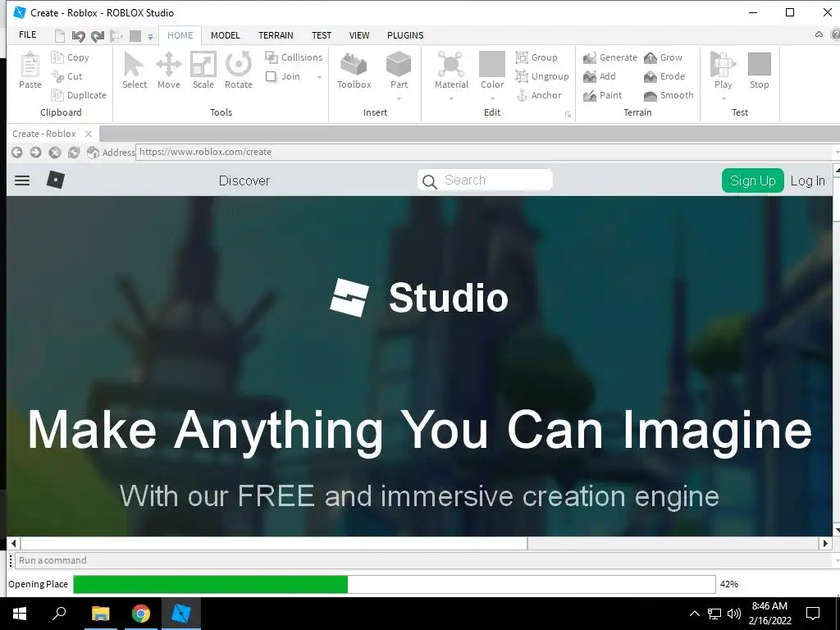Viewport: 840px width, 630px height.
Task: Open the FILE menu
Action: click(x=27, y=34)
